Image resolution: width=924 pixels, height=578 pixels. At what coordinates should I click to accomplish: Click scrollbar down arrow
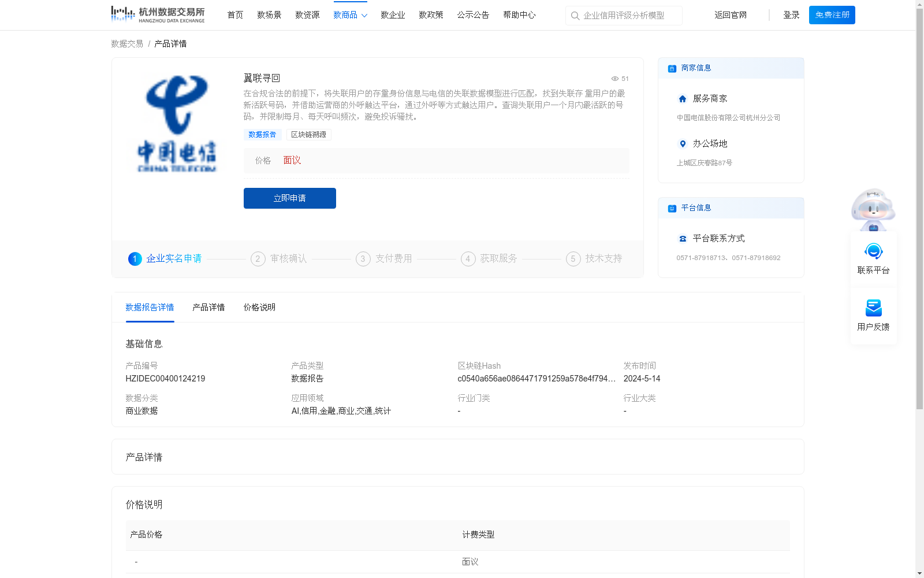tap(919, 574)
